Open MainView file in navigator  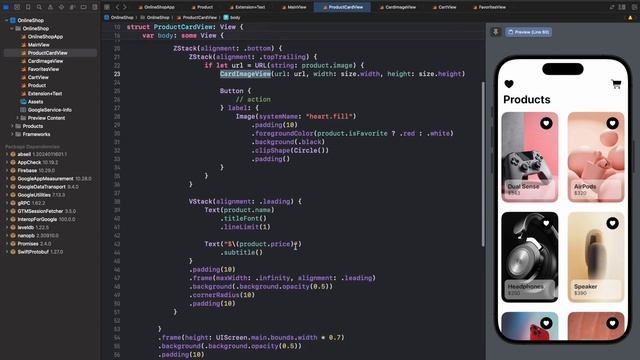coord(38,45)
